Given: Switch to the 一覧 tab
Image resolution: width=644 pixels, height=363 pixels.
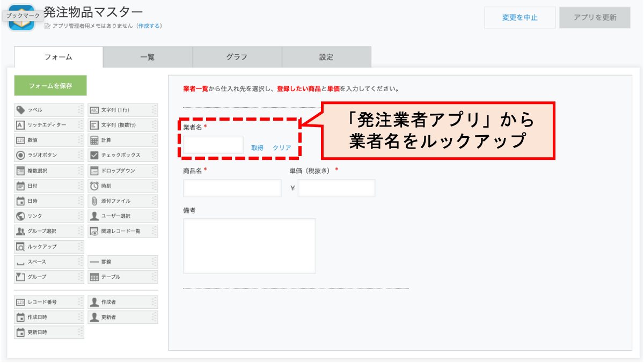Looking at the screenshot, I should point(147,57).
